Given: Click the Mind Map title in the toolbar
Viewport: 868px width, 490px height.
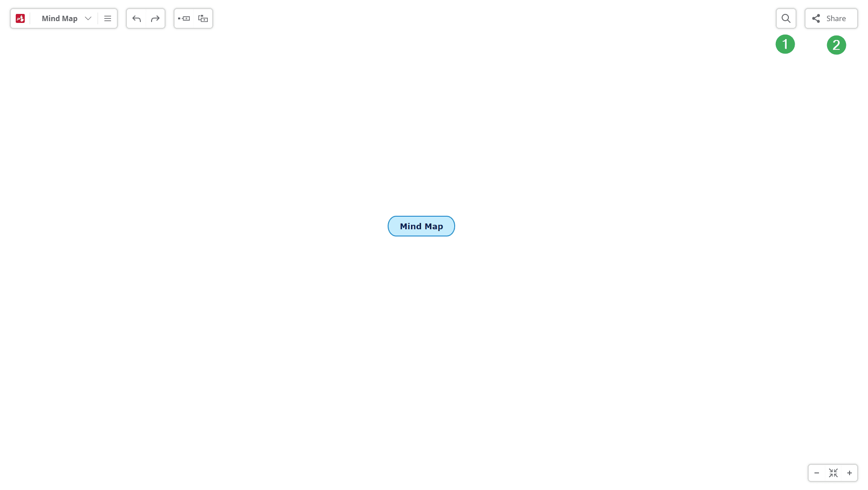Looking at the screenshot, I should tap(59, 18).
